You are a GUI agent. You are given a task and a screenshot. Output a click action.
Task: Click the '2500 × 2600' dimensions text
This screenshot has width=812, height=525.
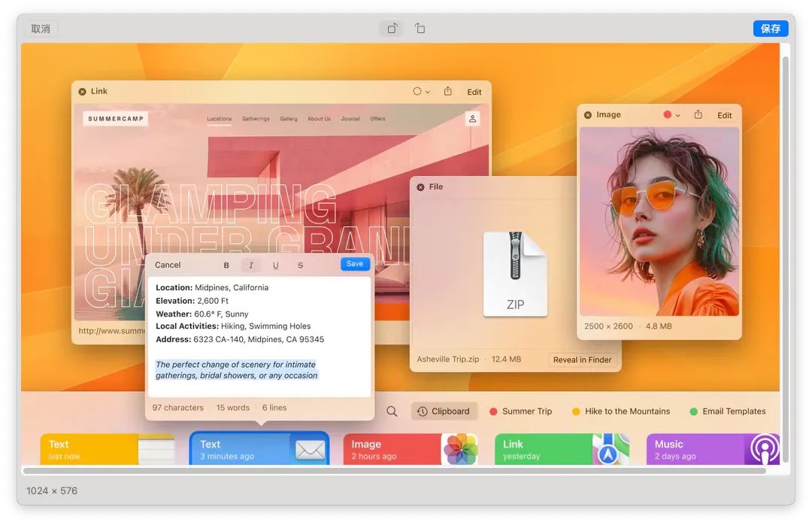click(x=608, y=326)
